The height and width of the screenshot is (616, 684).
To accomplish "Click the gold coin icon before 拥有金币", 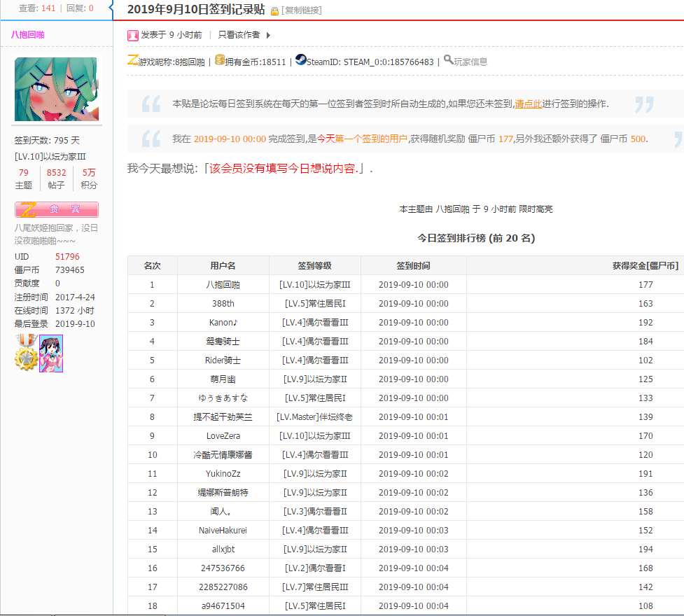I will [x=219, y=60].
